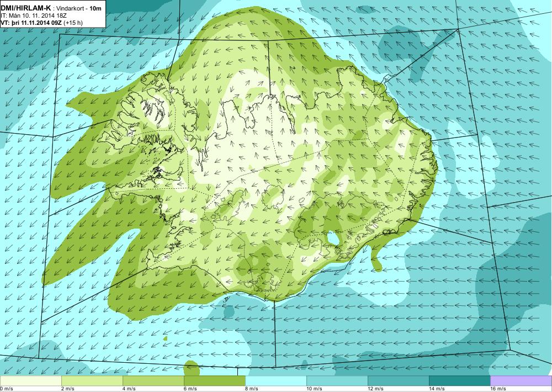The width and height of the screenshot is (552, 392).
Task: Click the "6 m/s" legend label
Action: 190,389
